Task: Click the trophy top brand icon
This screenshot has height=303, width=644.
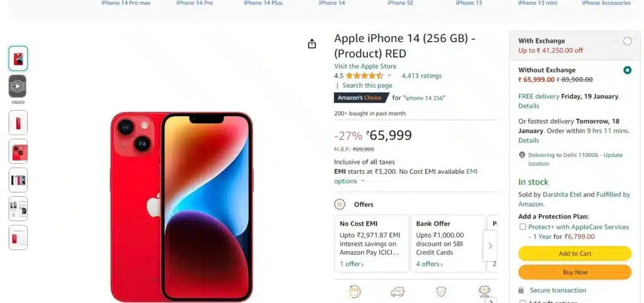Action: 485,291
